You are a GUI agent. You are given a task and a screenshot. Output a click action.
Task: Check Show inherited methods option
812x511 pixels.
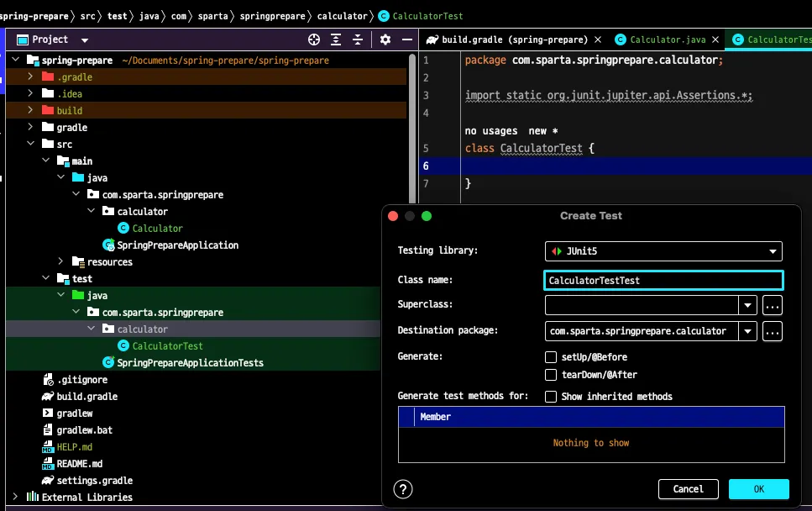click(x=551, y=397)
